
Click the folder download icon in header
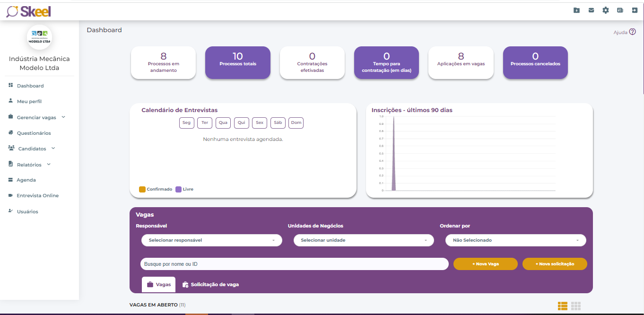click(x=576, y=10)
